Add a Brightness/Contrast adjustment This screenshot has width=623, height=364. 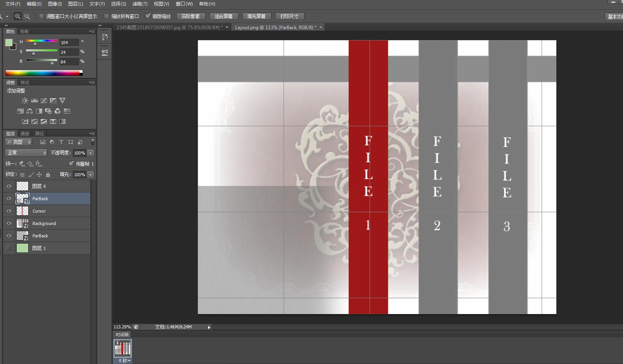point(25,101)
